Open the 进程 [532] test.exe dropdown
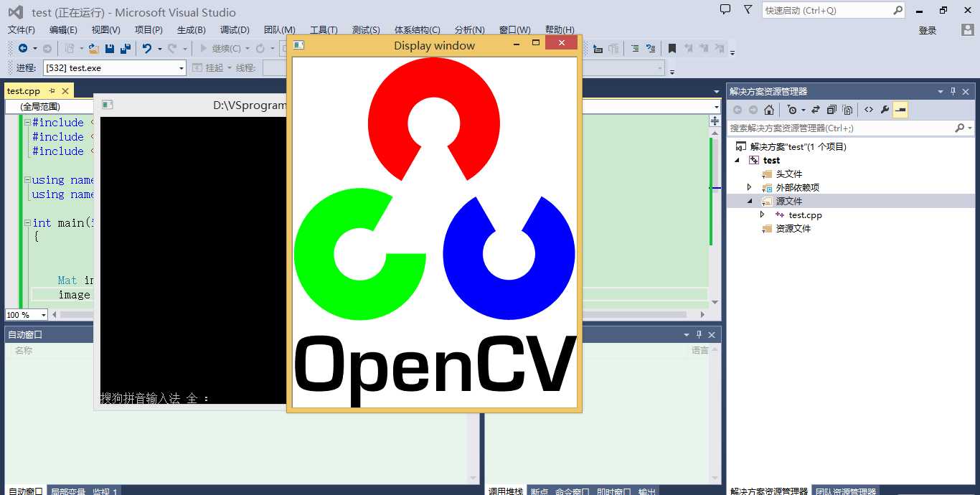980x495 pixels. pos(182,67)
